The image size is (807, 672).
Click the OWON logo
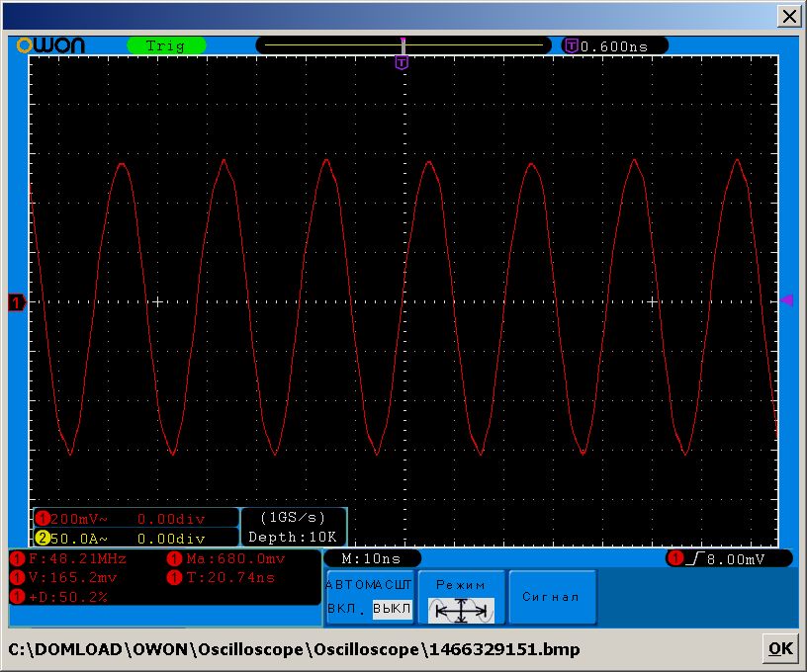point(51,45)
